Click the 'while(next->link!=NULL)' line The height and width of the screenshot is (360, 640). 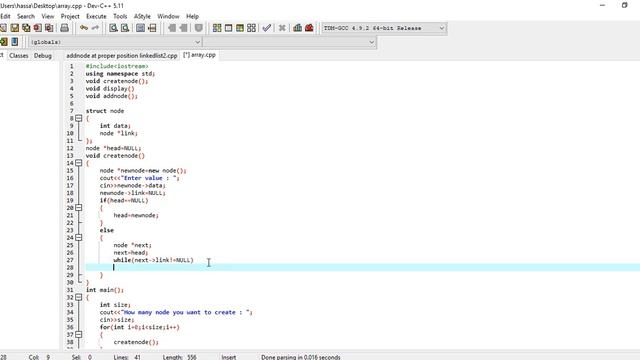coord(153,260)
